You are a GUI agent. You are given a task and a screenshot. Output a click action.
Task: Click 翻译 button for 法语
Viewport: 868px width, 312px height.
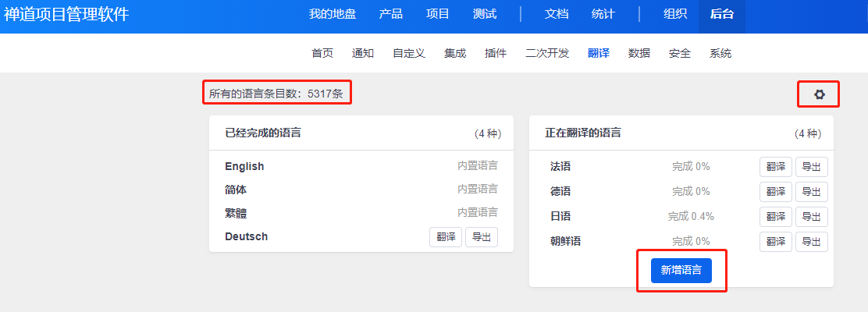tap(776, 166)
